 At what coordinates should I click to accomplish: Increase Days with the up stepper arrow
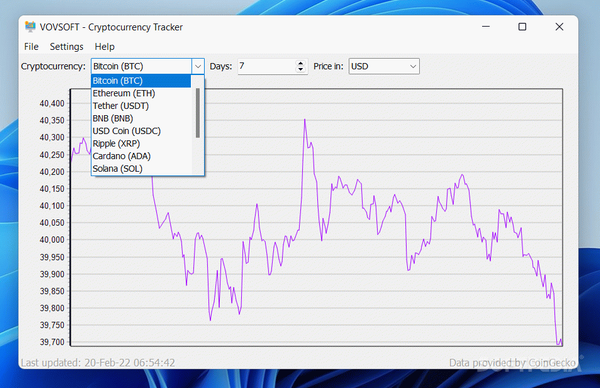coord(301,63)
